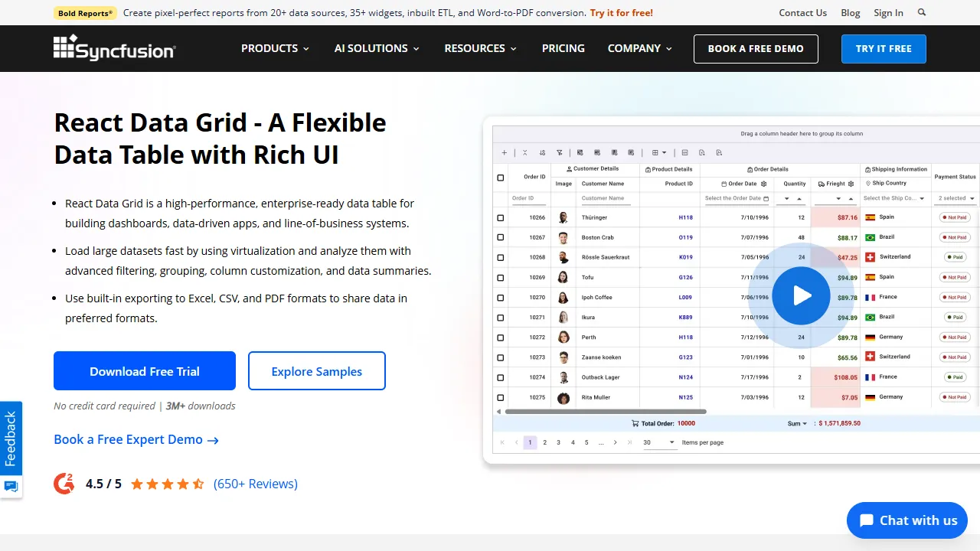This screenshot has height=551, width=980.
Task: Click the last export icon in grid toolbar
Action: (720, 152)
